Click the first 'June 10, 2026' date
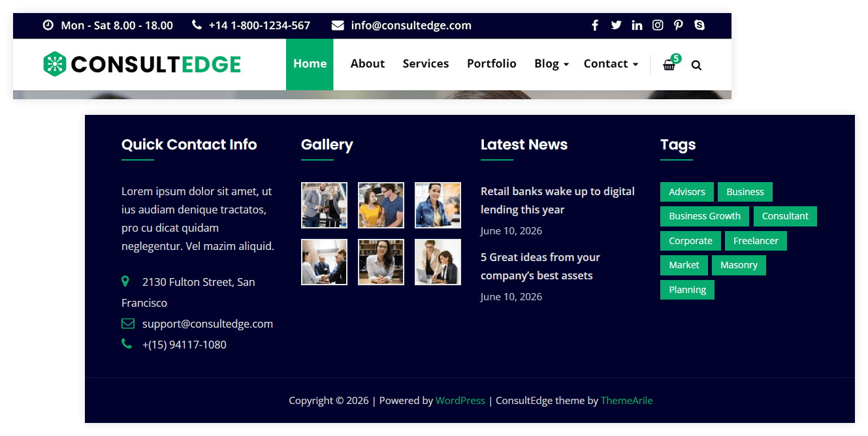The image size is (868, 436). [511, 231]
